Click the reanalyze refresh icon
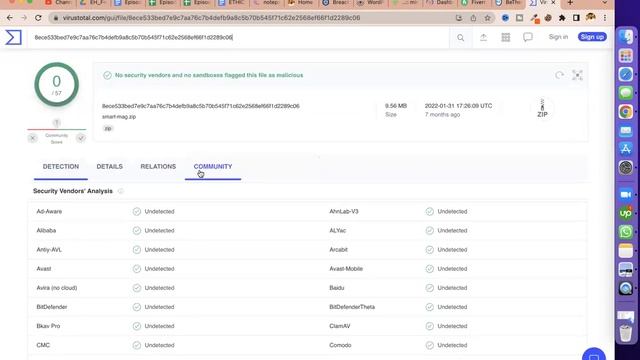Image resolution: width=640 pixels, height=360 pixels. click(559, 75)
